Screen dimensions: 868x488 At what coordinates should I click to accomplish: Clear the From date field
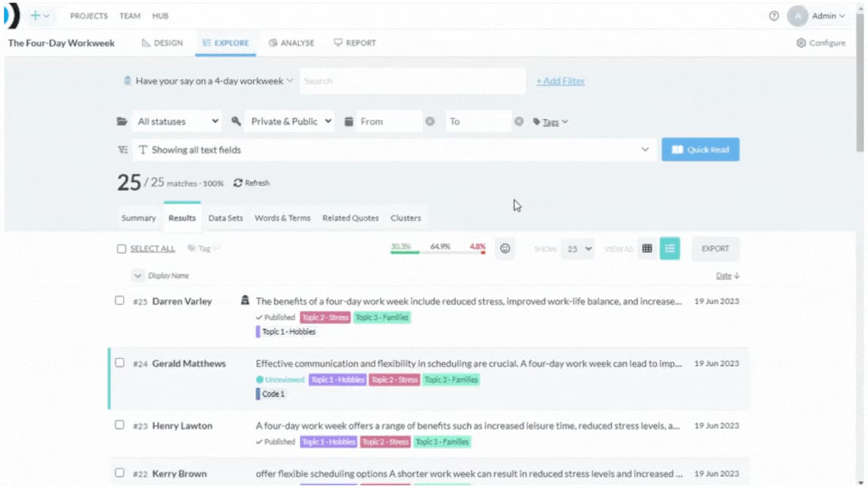(430, 121)
